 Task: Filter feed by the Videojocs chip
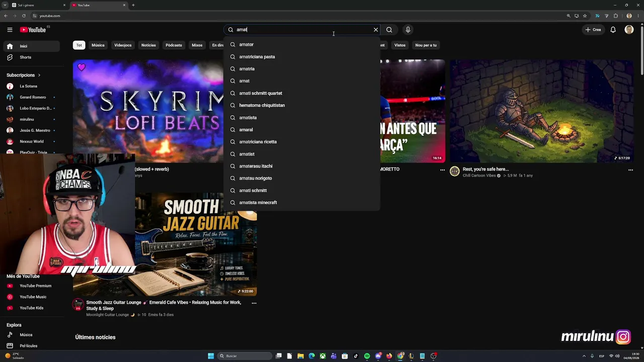click(x=123, y=45)
